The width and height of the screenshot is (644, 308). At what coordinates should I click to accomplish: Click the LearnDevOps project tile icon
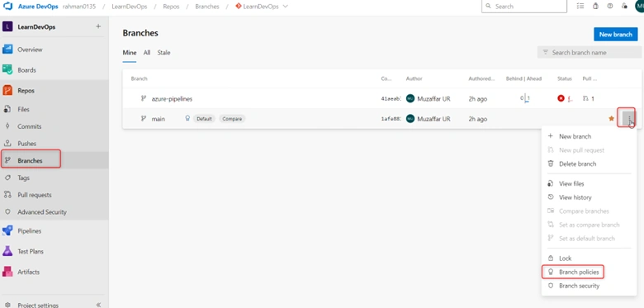[7, 26]
